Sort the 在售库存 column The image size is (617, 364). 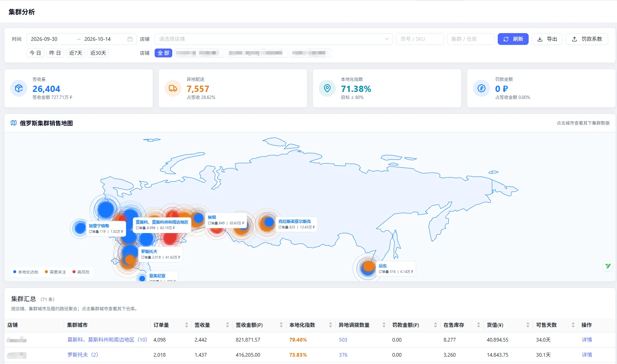coord(479,325)
